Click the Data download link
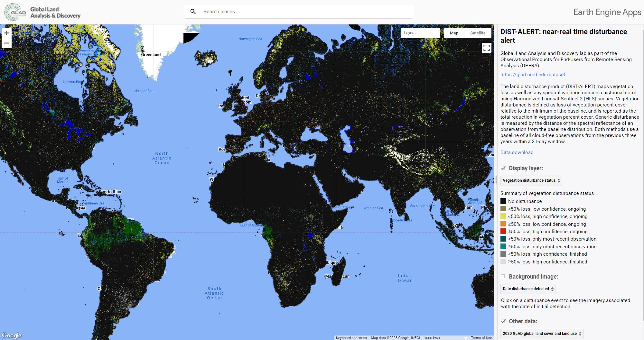Screen dimensions: 644x340 [x=517, y=152]
